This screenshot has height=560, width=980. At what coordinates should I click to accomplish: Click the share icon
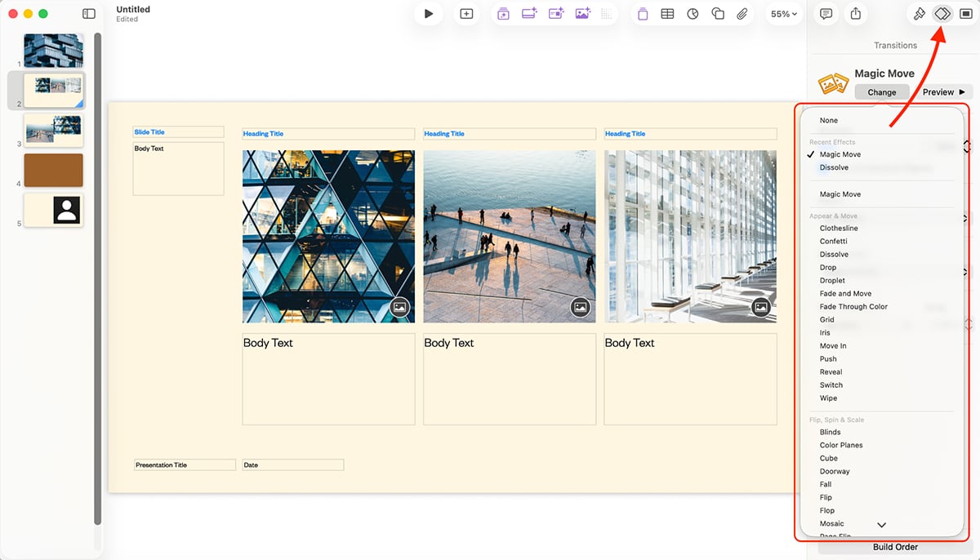click(x=855, y=13)
